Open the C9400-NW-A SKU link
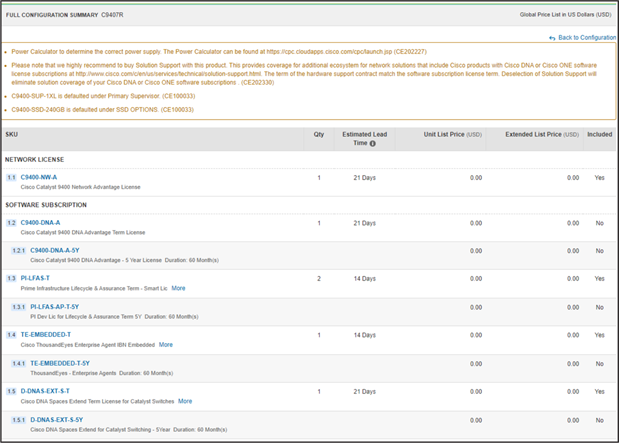The image size is (619, 443). 39,177
